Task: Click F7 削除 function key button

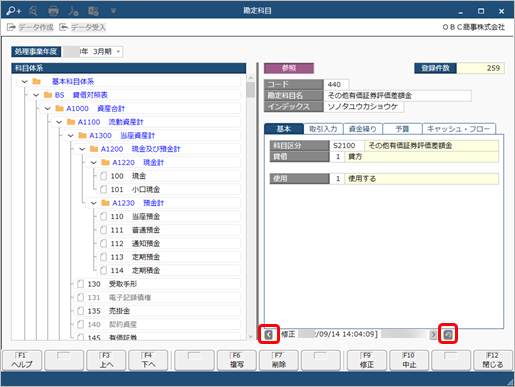Action: pyautogui.click(x=279, y=360)
